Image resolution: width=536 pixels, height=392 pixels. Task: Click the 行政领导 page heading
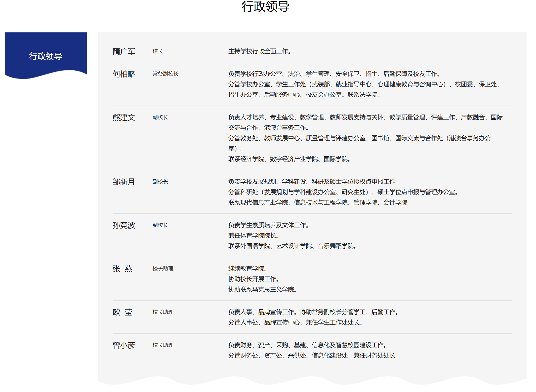point(266,6)
